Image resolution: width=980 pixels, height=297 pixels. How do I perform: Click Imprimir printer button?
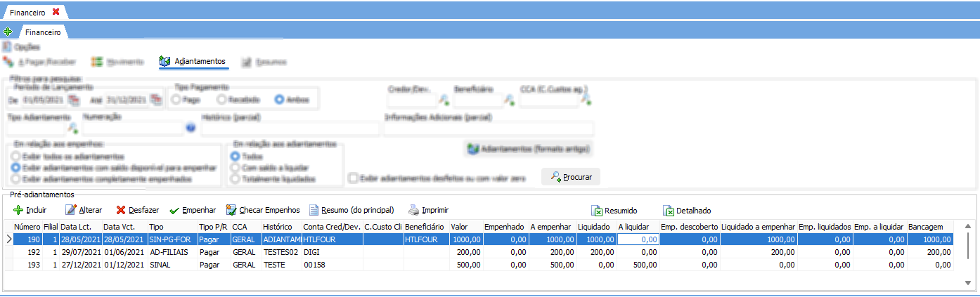point(428,210)
